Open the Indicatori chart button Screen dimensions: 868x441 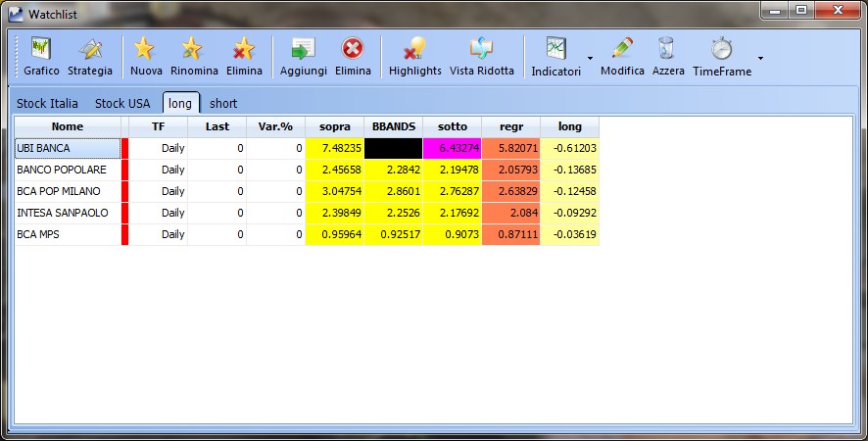click(x=555, y=57)
